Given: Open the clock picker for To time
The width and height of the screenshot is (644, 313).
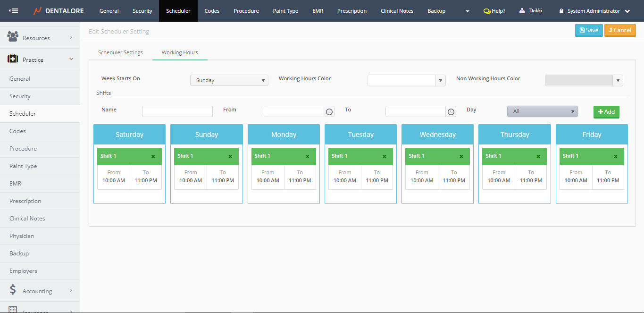Looking at the screenshot, I should (x=451, y=112).
